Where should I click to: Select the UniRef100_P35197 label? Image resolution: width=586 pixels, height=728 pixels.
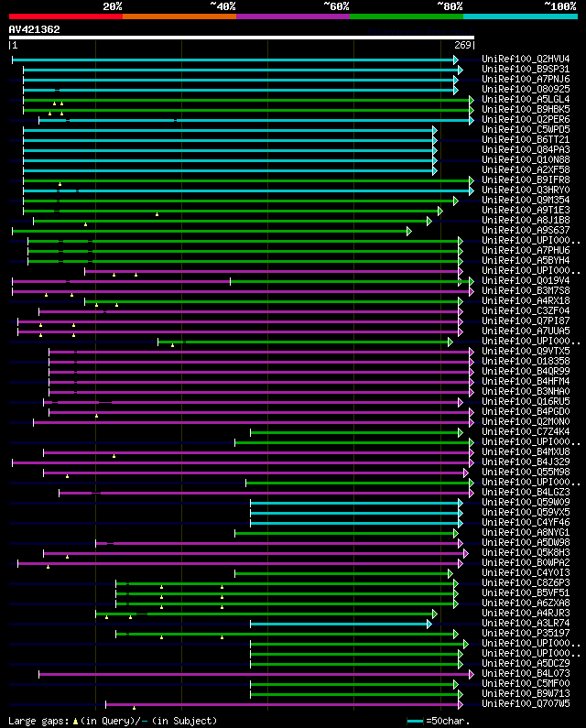[526, 634]
